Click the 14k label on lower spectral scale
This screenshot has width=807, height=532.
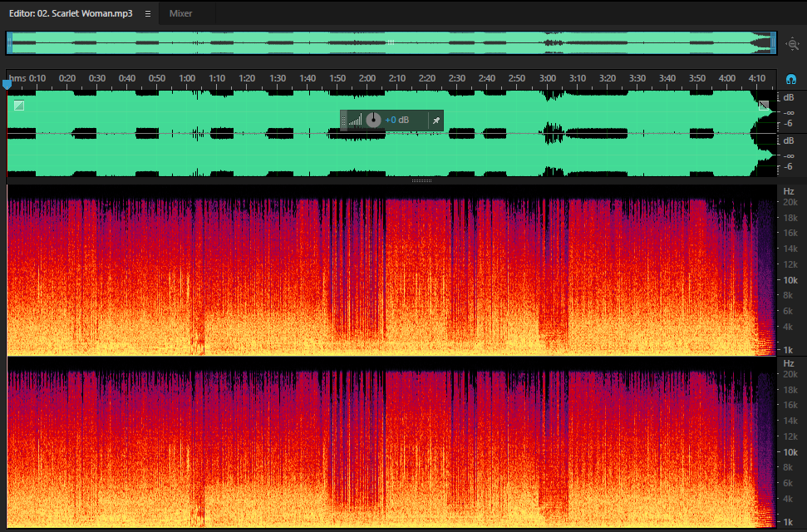[790, 421]
